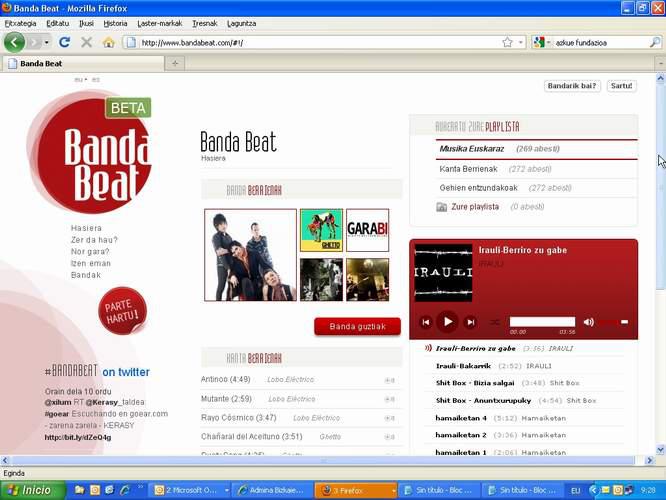Click the Banda guztiak button
Image resolution: width=666 pixels, height=500 pixels.
357,327
